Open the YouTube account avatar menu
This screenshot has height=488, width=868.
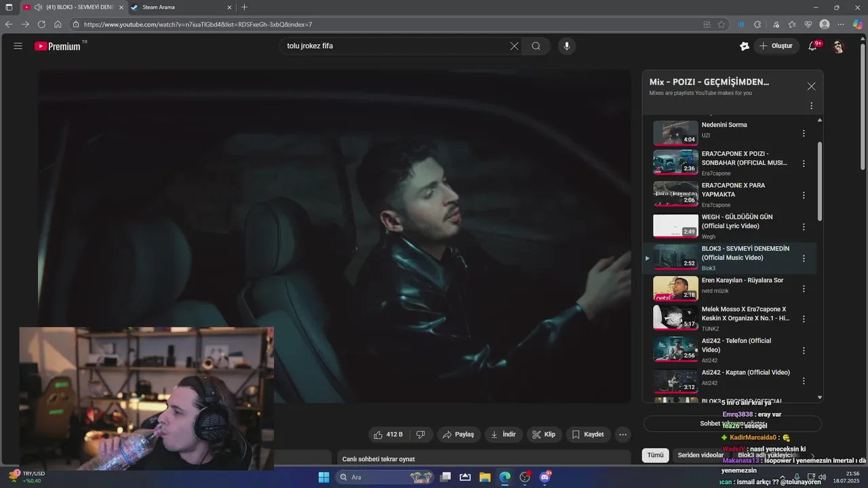pos(838,46)
